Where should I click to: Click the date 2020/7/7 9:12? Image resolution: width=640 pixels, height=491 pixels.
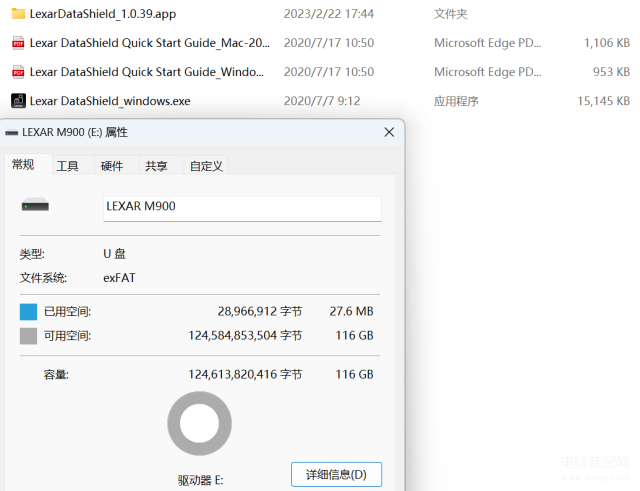(x=322, y=101)
